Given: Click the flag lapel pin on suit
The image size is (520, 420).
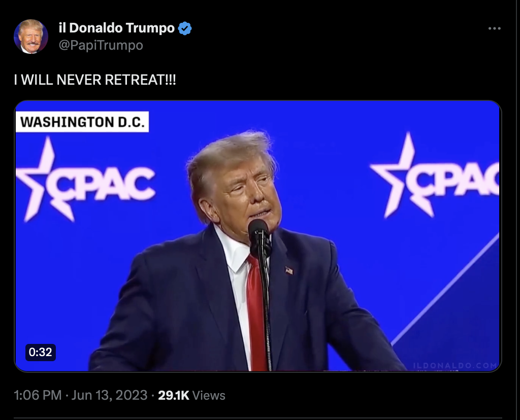Looking at the screenshot, I should point(289,270).
